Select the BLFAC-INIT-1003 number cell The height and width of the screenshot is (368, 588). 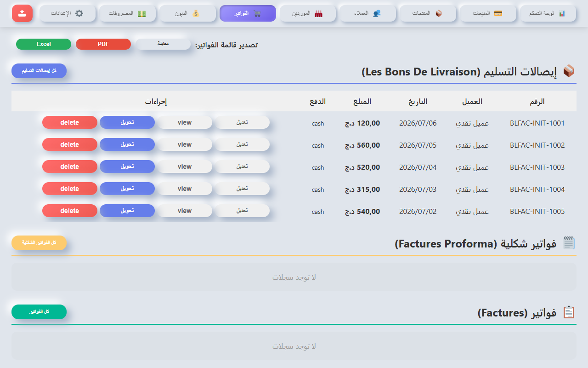[537, 167]
